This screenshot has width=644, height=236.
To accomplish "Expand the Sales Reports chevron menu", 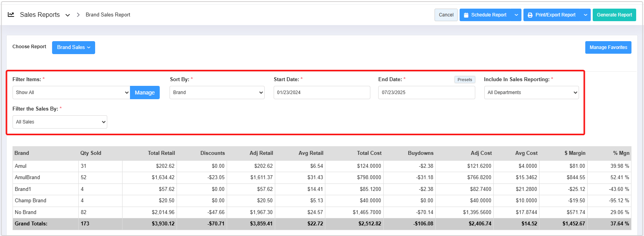I will pos(68,15).
